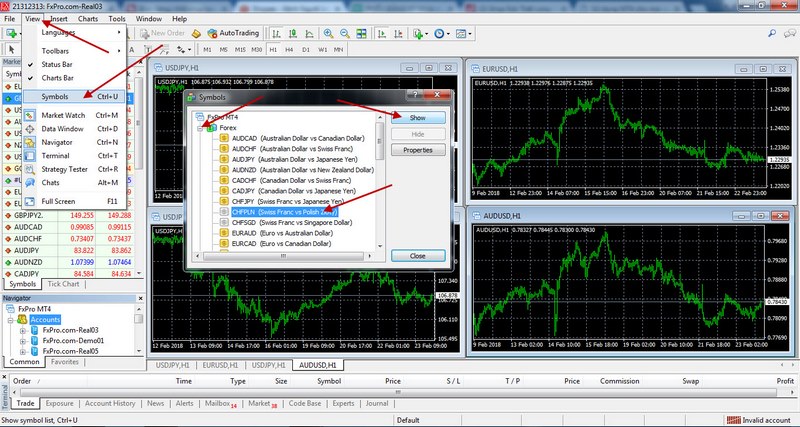Viewport: 800px width, 427px height.
Task: Select the H4 timeframe
Action: 289,49
